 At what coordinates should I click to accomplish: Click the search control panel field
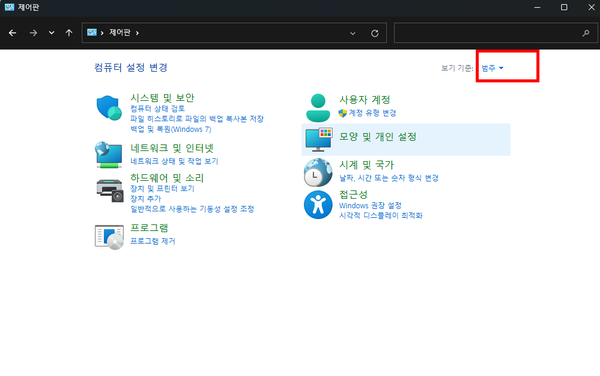(496, 33)
